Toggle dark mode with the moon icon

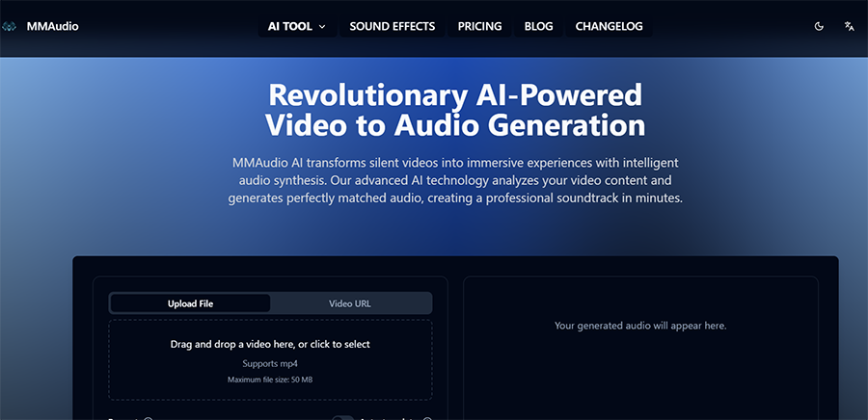pos(819,27)
